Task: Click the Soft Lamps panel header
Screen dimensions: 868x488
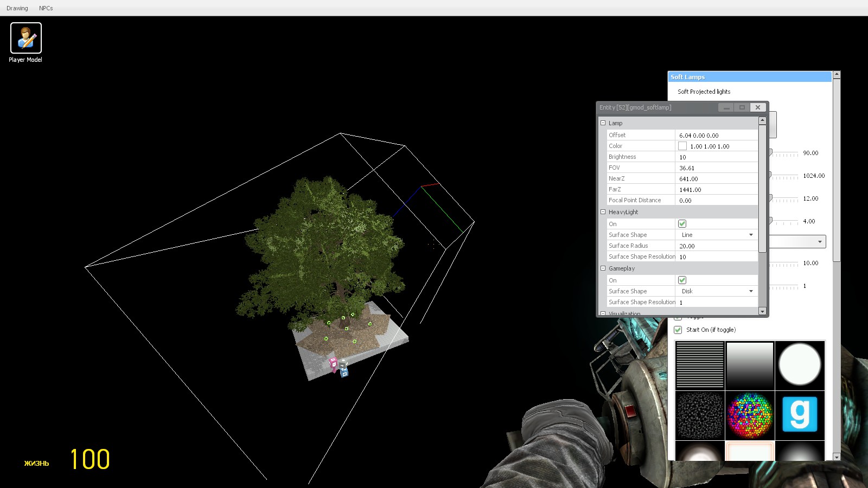Action: 750,77
